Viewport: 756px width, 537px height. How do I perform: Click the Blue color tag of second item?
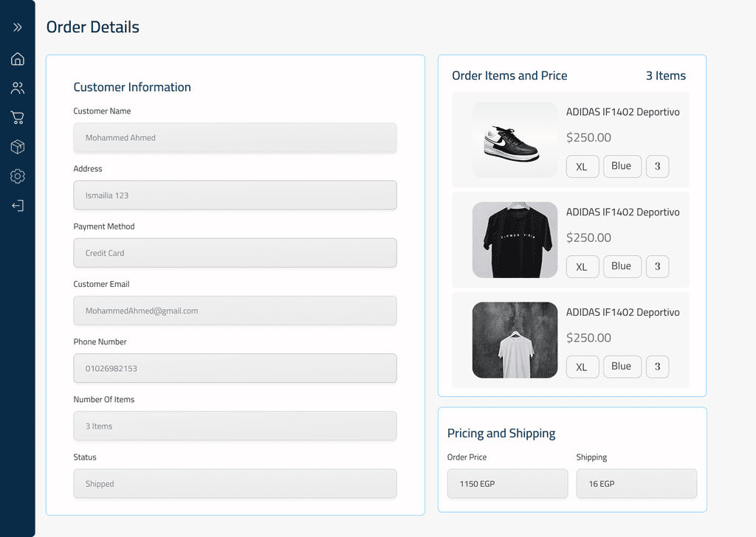tap(622, 266)
